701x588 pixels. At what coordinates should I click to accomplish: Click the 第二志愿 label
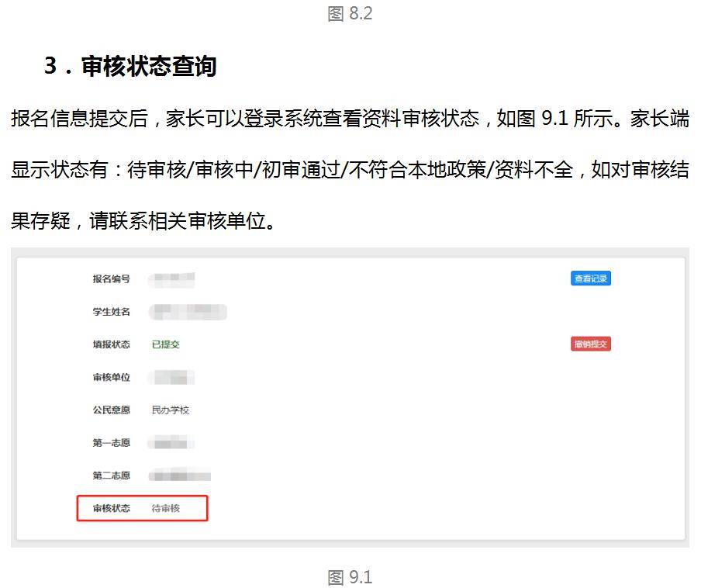click(112, 476)
